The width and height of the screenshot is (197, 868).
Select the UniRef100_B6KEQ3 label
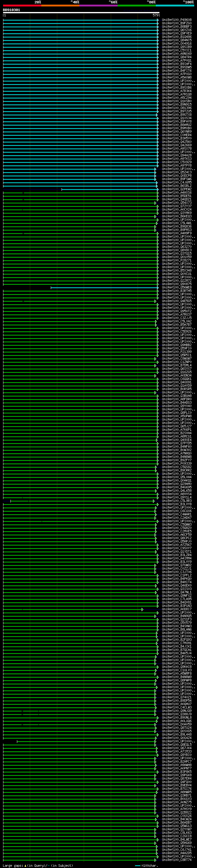click(177, 216)
